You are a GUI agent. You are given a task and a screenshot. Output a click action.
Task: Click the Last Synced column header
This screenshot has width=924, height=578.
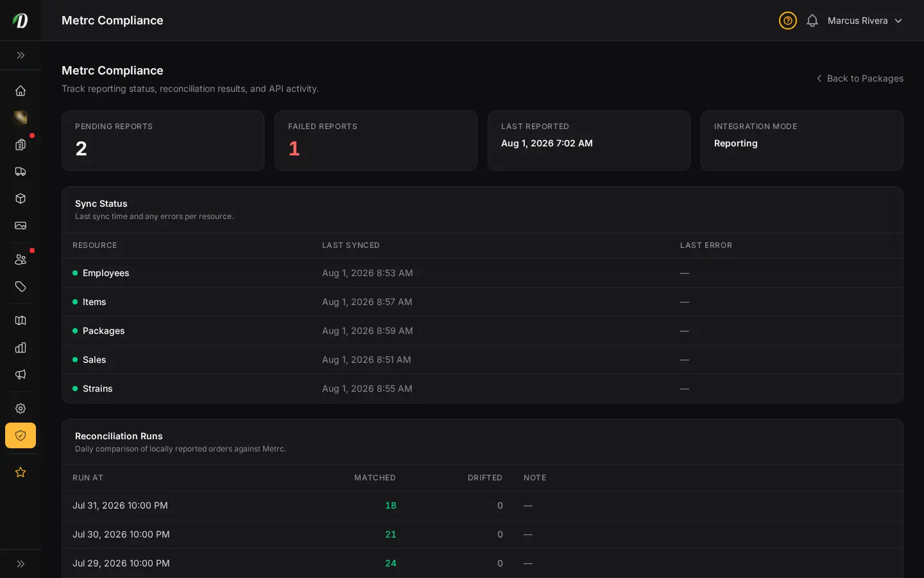tap(351, 245)
